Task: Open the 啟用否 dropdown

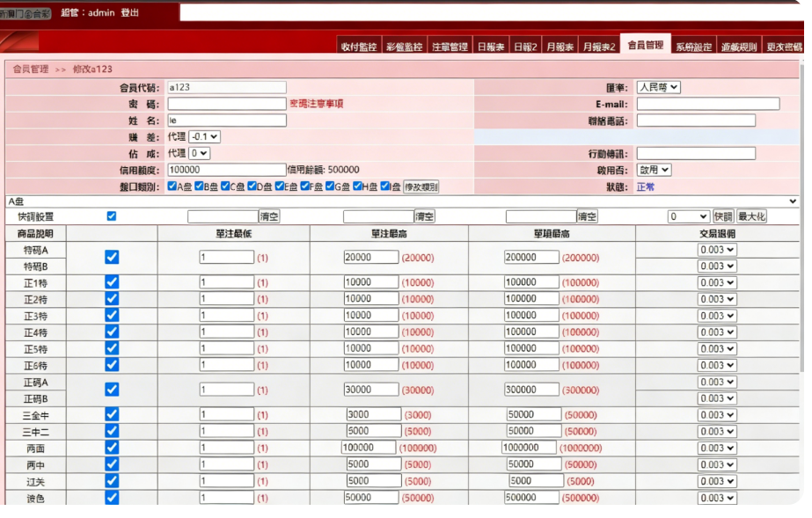Action: coord(654,170)
